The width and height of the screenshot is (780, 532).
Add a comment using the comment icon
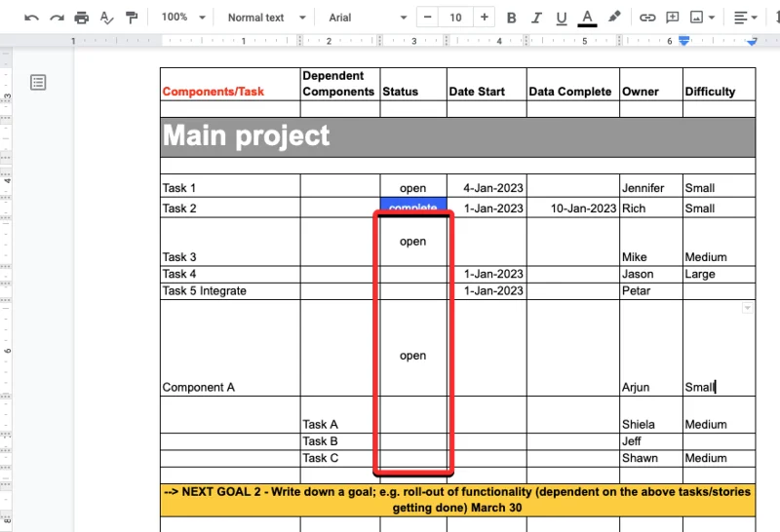tap(672, 18)
